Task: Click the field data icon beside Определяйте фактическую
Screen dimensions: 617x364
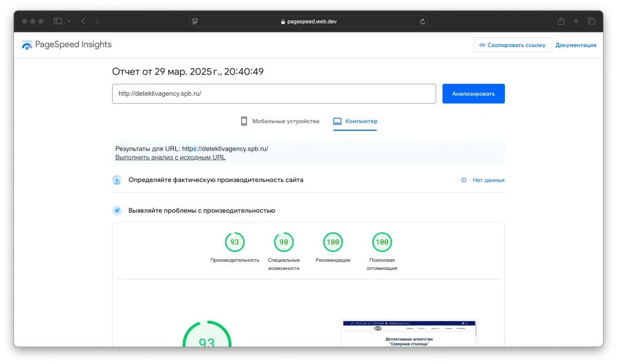Action: click(x=117, y=180)
